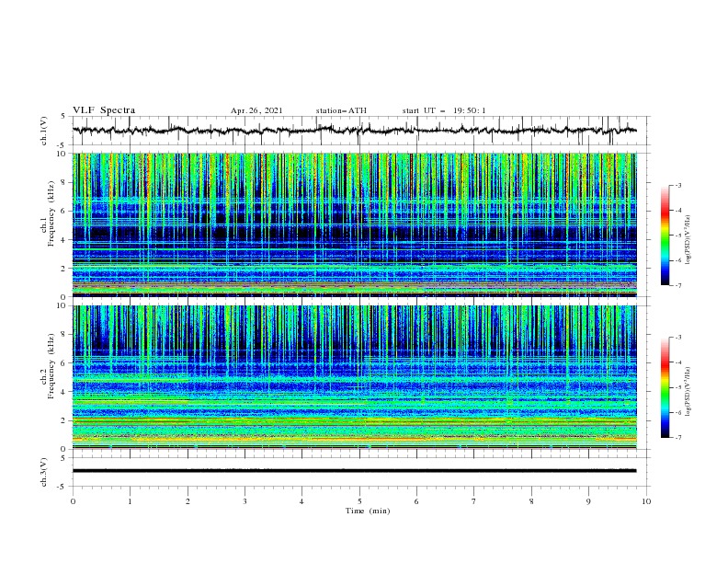The width and height of the screenshot is (728, 563).
Task: Click the 'VLF Spectra' title text
Action: coord(104,110)
